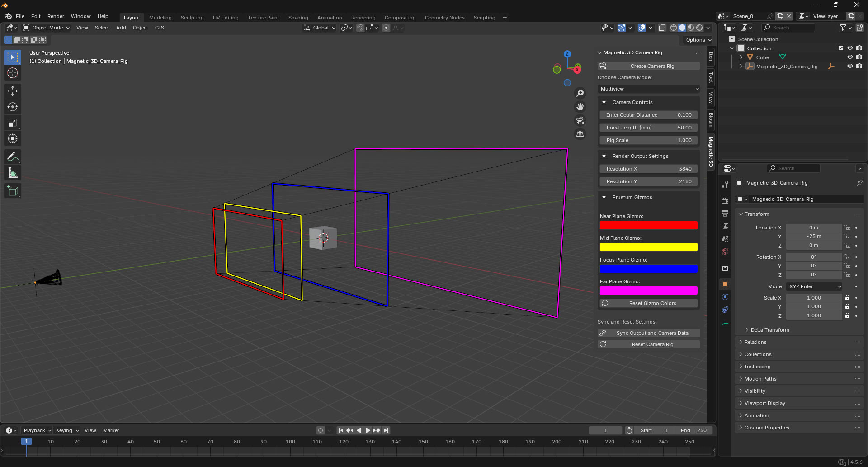Image resolution: width=868 pixels, height=467 pixels.
Task: Click Create Camera Rig button
Action: point(649,66)
